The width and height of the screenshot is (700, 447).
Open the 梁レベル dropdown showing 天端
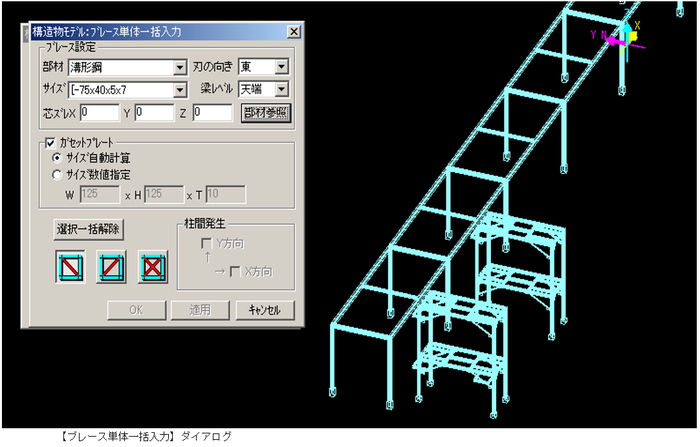pos(263,89)
